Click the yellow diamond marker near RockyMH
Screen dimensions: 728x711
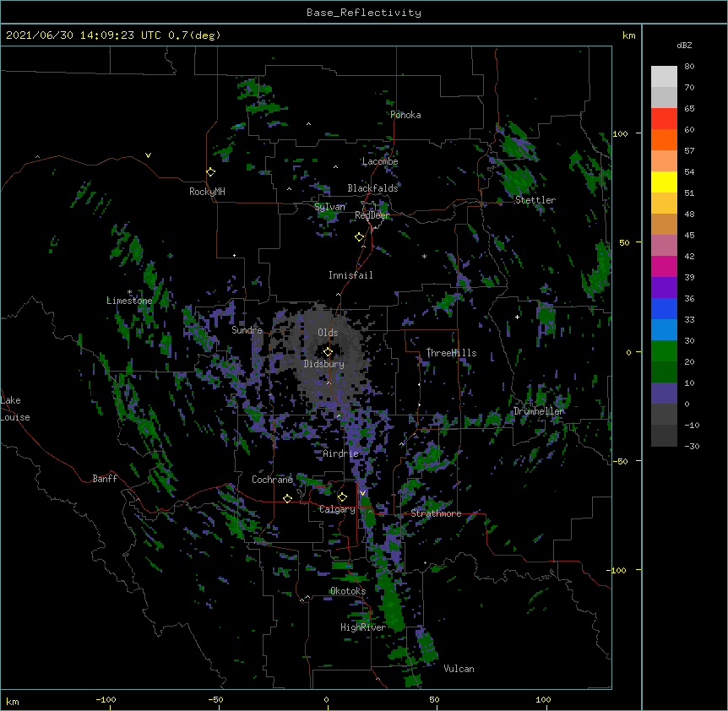tap(210, 172)
